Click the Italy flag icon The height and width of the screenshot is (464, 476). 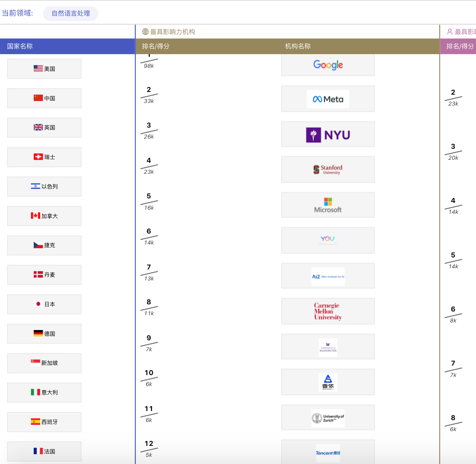point(36,392)
